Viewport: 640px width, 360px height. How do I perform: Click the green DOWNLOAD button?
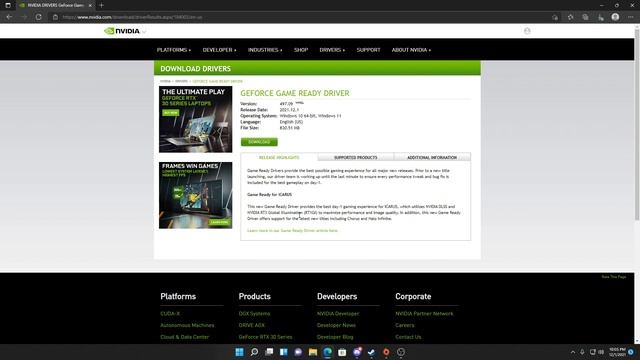(x=259, y=142)
